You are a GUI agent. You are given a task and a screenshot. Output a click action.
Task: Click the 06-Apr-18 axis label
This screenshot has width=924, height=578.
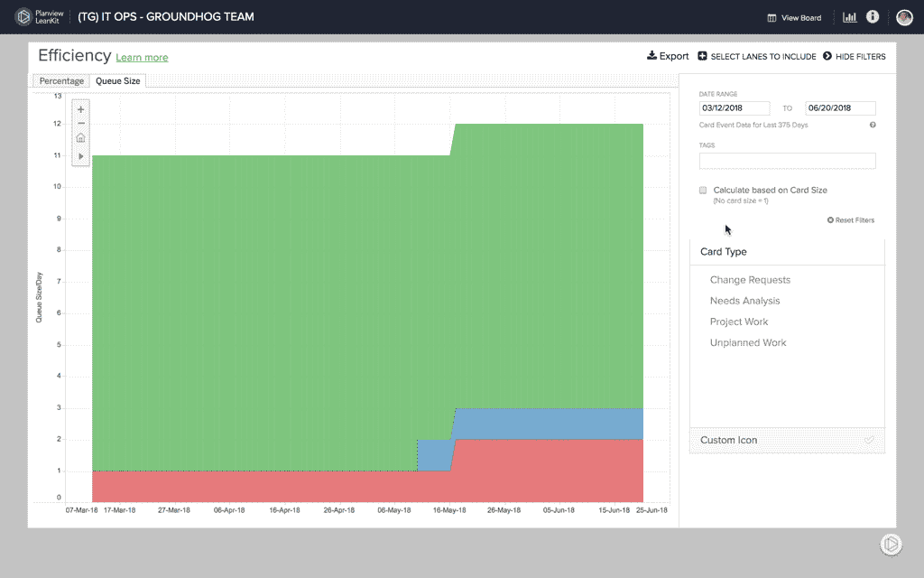[x=228, y=510]
